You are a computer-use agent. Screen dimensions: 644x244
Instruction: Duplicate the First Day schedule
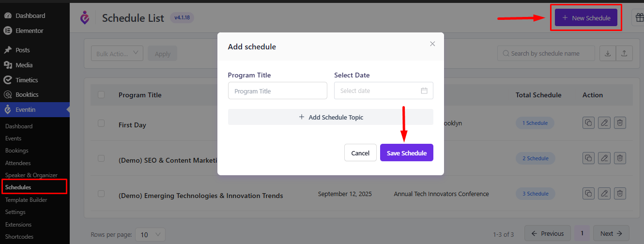point(588,123)
